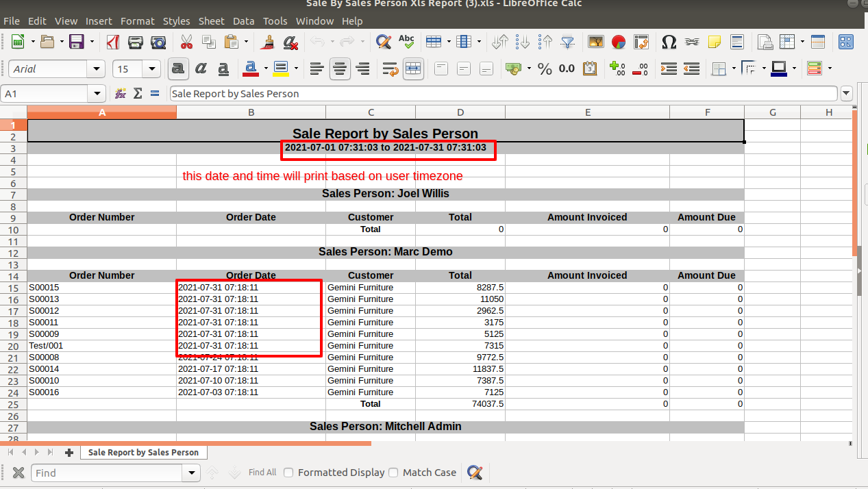Insert a chart using chart icon
Image resolution: width=868 pixels, height=489 pixels.
[619, 42]
